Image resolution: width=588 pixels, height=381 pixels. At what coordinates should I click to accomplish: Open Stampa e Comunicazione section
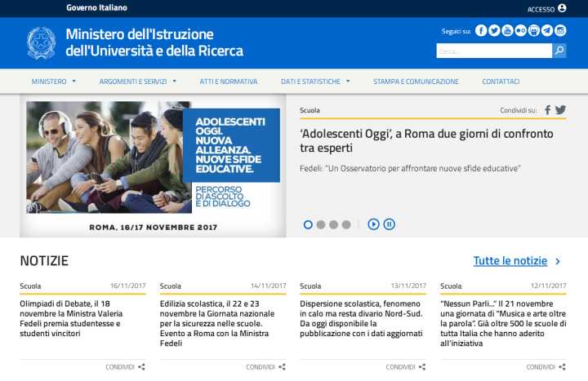pyautogui.click(x=416, y=82)
